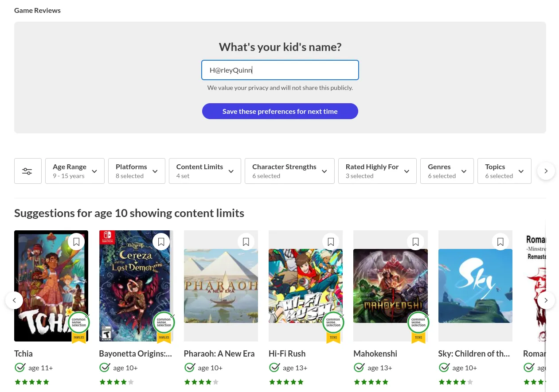Click the age checkmark icon under Sky
Screen dimensions: 559x392
click(x=444, y=367)
